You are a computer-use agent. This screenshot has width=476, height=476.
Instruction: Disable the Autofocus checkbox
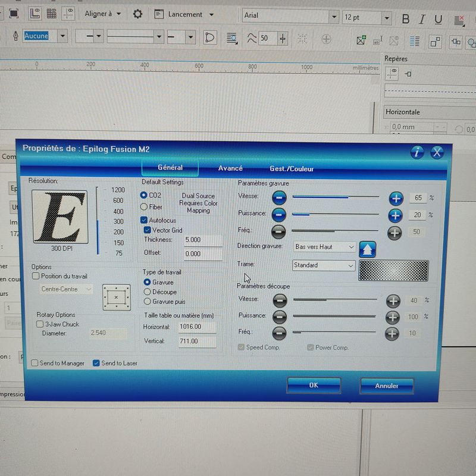pos(145,220)
